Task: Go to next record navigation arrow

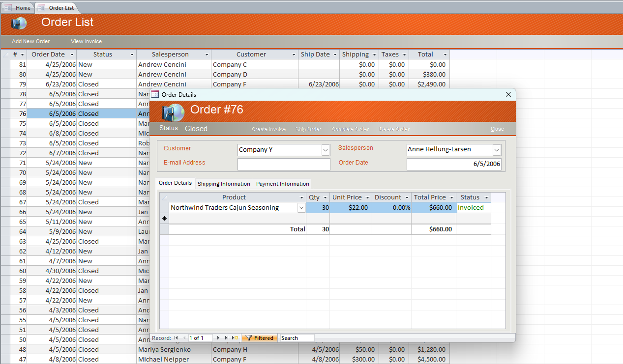Action: [x=218, y=338]
